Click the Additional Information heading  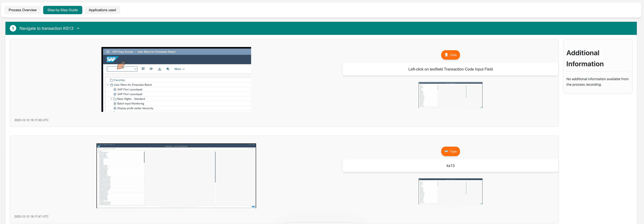coord(585,58)
